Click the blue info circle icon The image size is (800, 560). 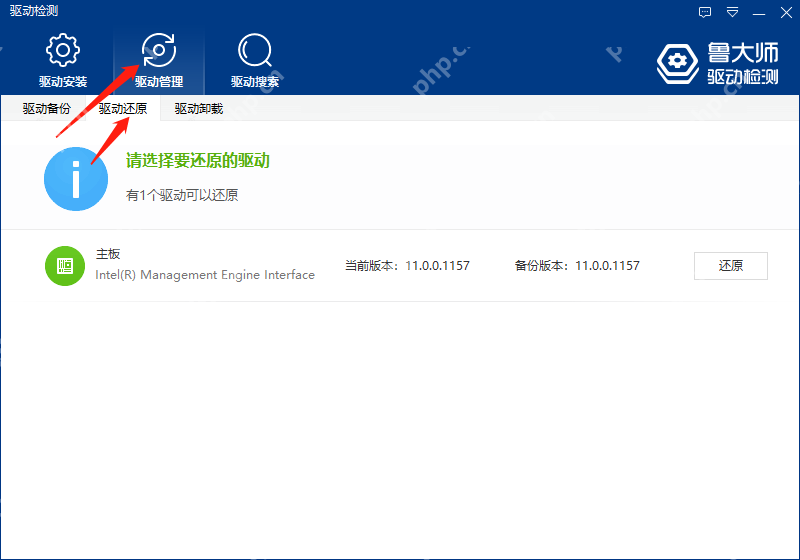pyautogui.click(x=76, y=179)
